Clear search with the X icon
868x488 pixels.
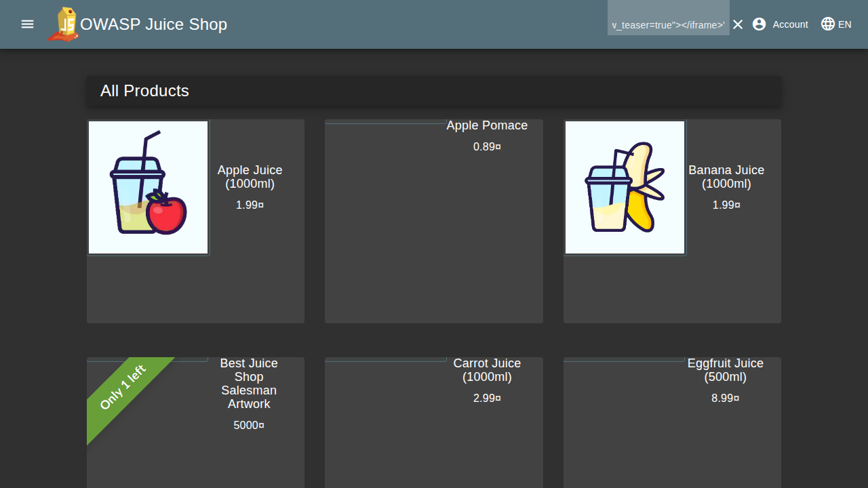[x=738, y=24]
